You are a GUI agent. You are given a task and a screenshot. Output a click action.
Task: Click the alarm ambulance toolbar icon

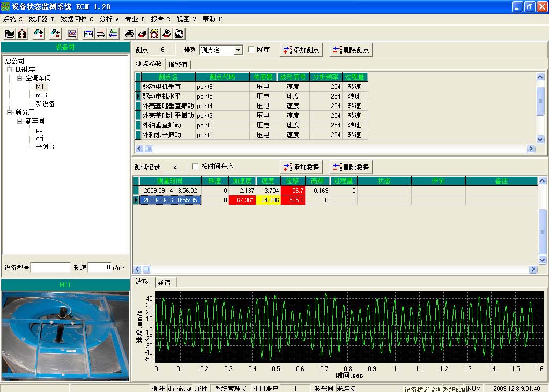point(100,33)
